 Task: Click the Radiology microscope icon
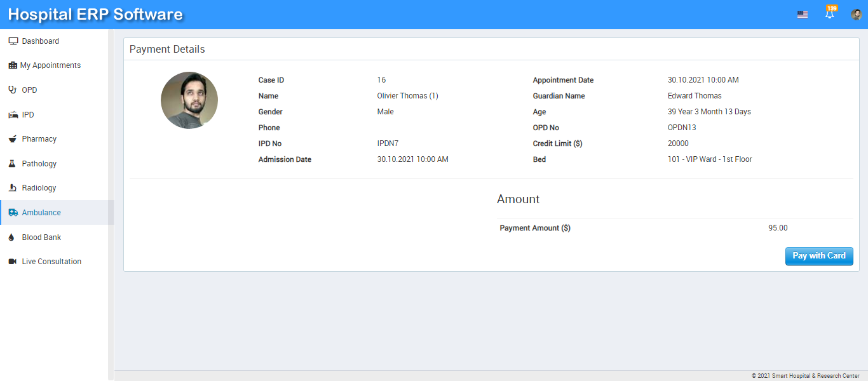[13, 188]
